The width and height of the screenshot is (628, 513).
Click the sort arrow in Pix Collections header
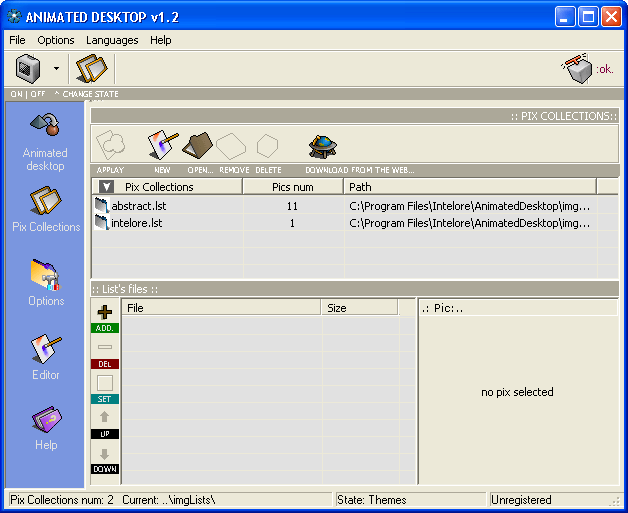point(107,187)
